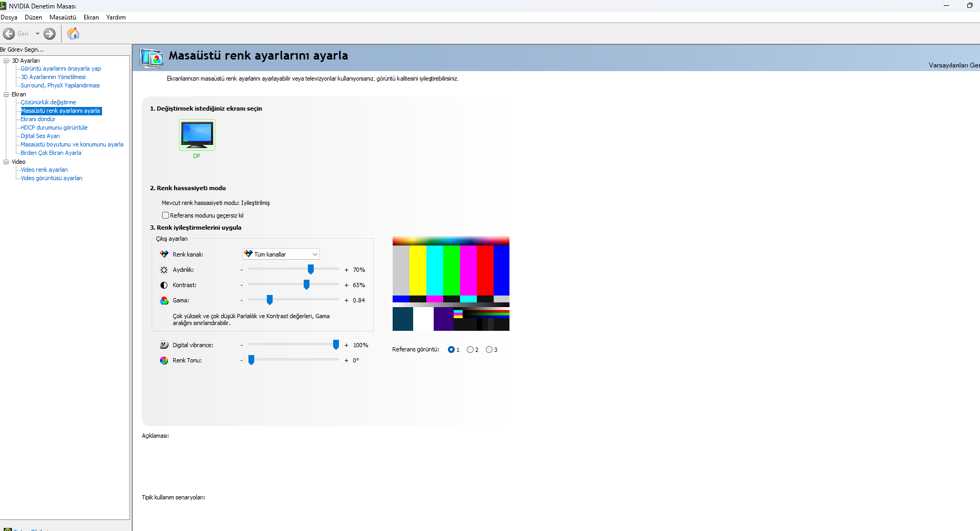Click the Digital vibrance slider handle
This screenshot has height=531, width=980.
coord(336,345)
